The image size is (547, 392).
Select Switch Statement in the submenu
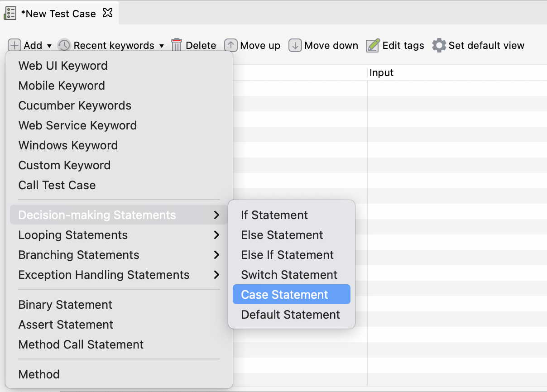click(289, 275)
